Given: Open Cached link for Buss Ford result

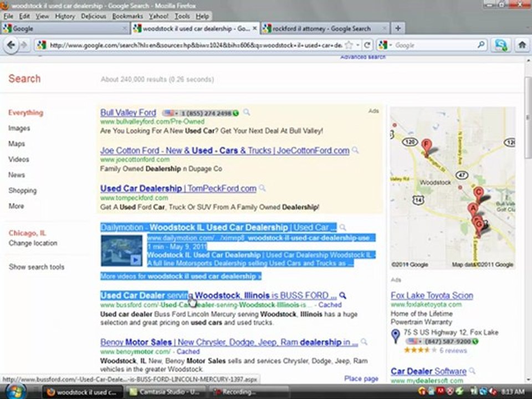Looking at the screenshot, I should tap(330, 305).
